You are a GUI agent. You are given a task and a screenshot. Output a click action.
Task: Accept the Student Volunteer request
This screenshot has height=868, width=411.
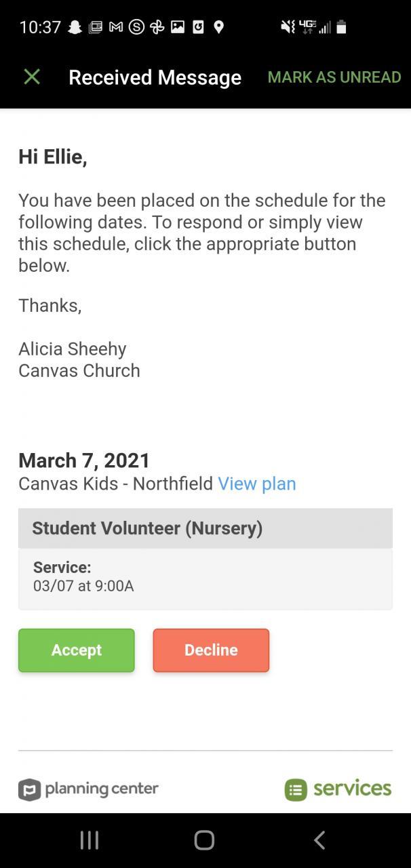click(77, 650)
